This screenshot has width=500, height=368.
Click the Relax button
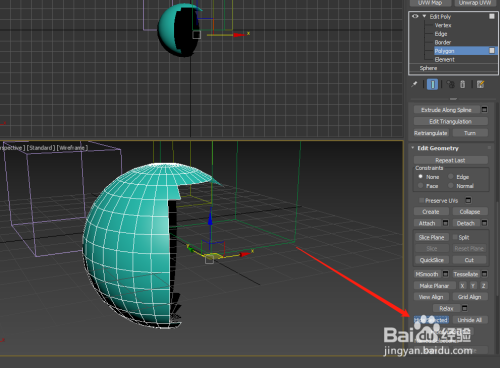tap(447, 308)
